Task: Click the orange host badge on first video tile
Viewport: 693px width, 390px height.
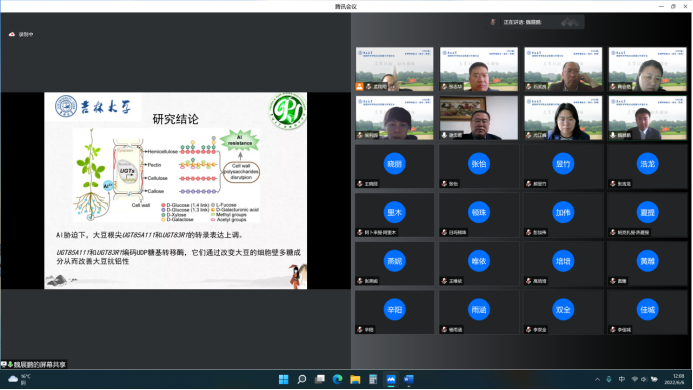Action: 359,87
